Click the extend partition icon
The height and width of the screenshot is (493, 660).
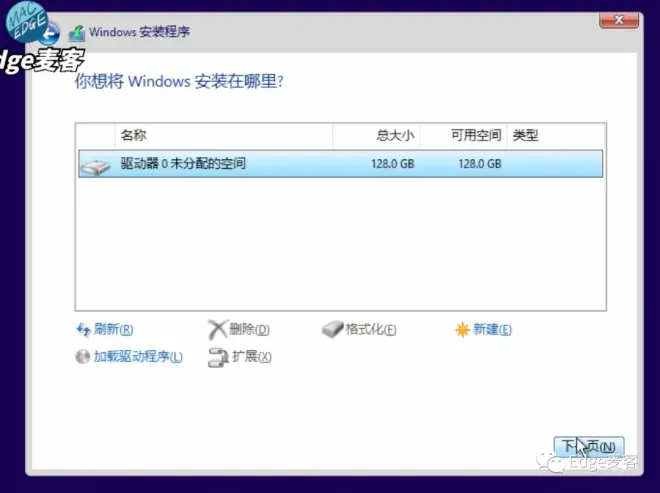coord(218,357)
